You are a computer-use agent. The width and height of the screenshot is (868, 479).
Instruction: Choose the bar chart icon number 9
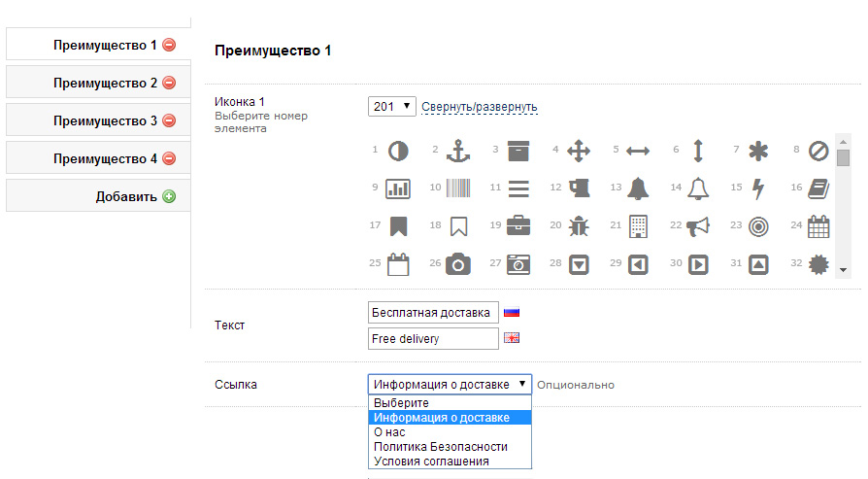tap(398, 188)
